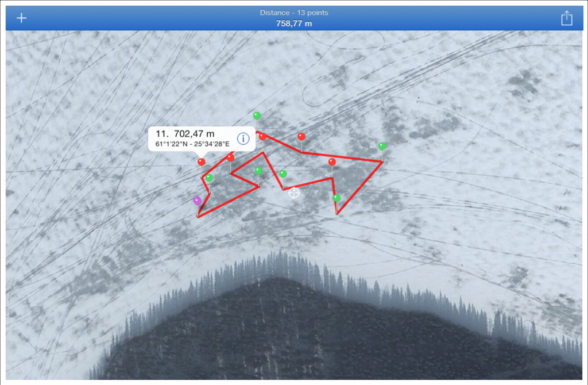Add a new point with the plus icon
Screen dimensions: 588x385
click(21, 18)
